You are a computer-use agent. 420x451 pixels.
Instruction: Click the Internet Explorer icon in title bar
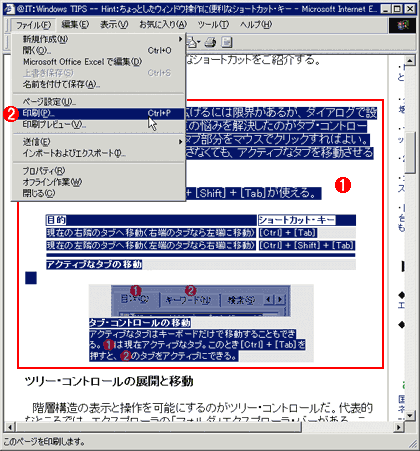tap(9, 9)
